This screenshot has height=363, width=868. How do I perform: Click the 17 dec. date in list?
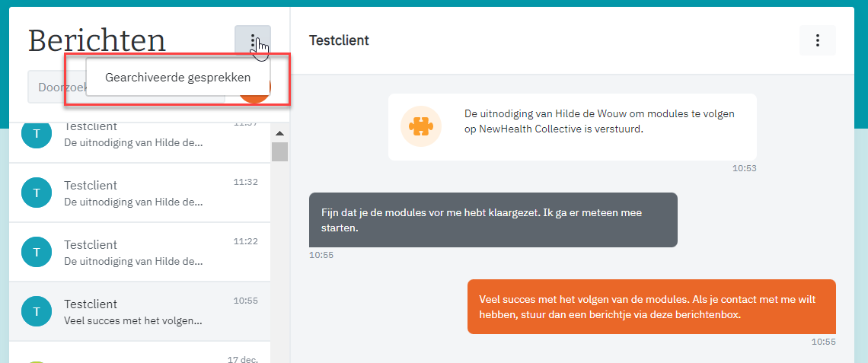tap(242, 359)
